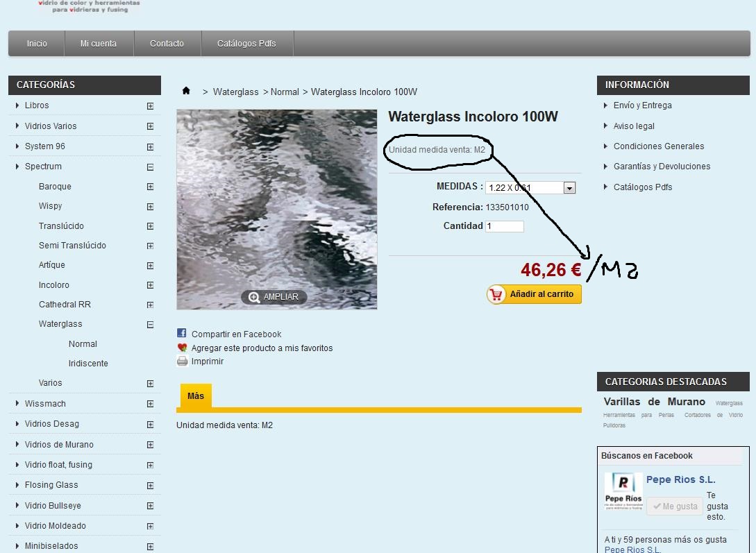756x553 pixels.
Task: Expand the Flosing Glass plus icon
Action: point(151,486)
